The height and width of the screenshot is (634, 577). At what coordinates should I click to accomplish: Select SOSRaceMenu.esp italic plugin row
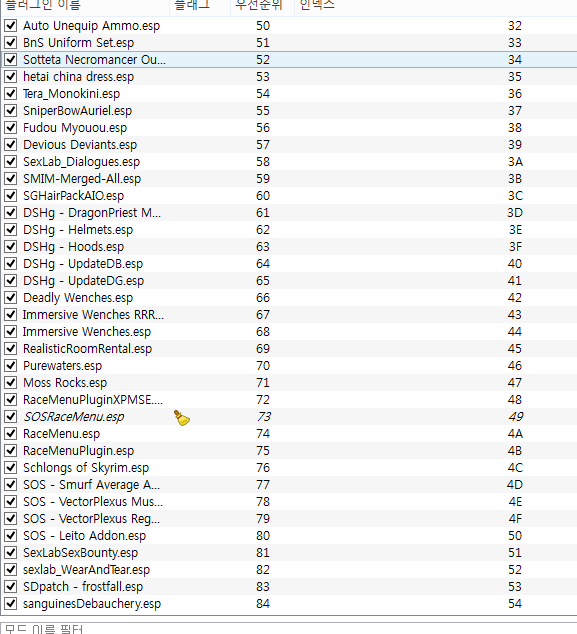pos(289,416)
